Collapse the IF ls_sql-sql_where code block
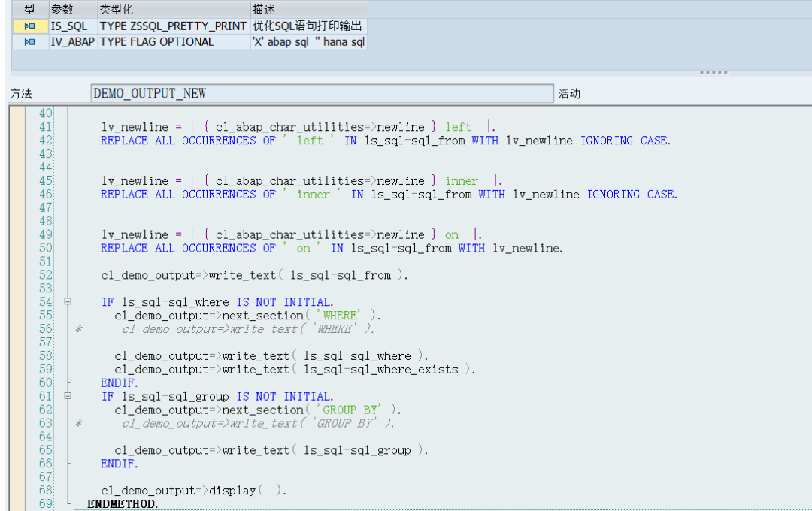The height and width of the screenshot is (511, 812). [68, 301]
